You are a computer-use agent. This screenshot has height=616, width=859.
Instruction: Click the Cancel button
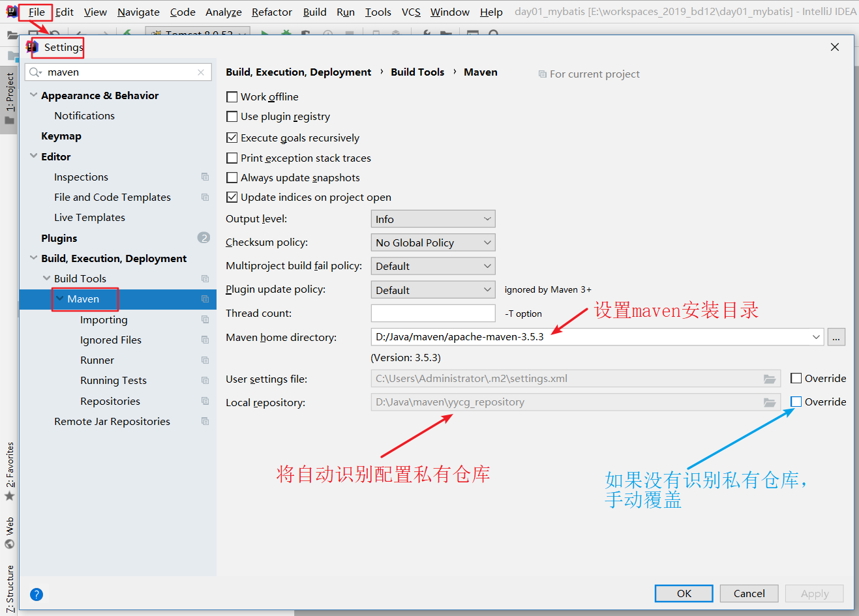(749, 593)
